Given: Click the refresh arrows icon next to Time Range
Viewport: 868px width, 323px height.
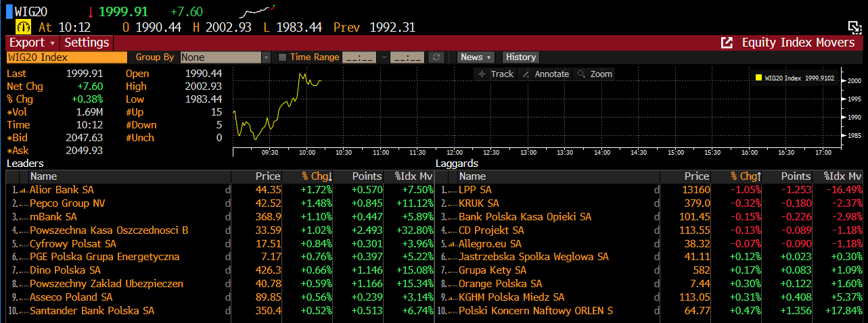Looking at the screenshot, I should [437, 57].
